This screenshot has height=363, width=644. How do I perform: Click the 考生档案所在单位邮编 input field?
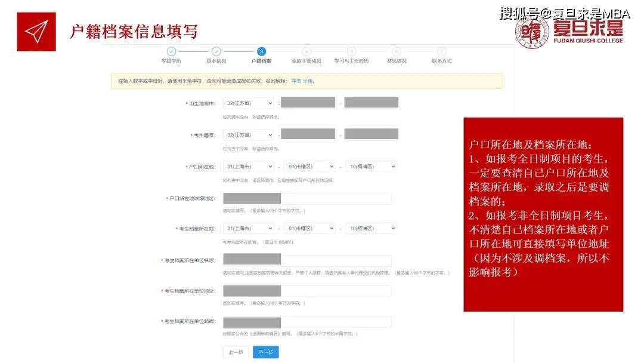(x=306, y=322)
